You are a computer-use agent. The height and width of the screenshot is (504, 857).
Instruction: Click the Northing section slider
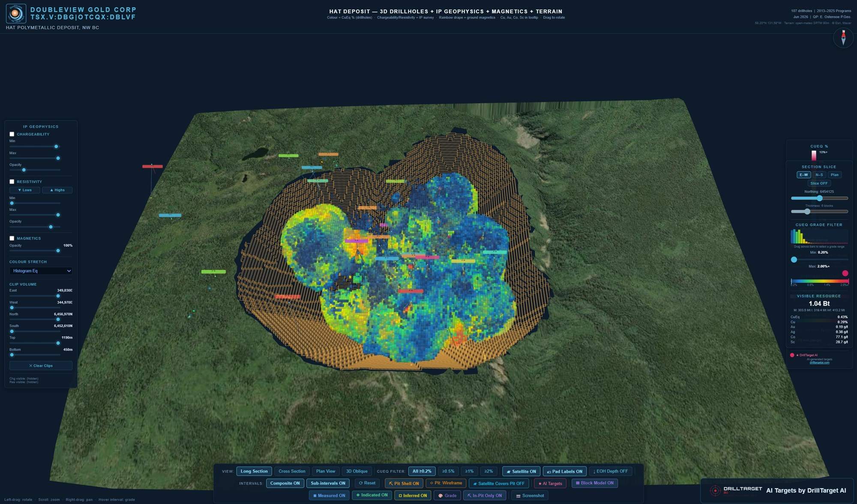819,198
